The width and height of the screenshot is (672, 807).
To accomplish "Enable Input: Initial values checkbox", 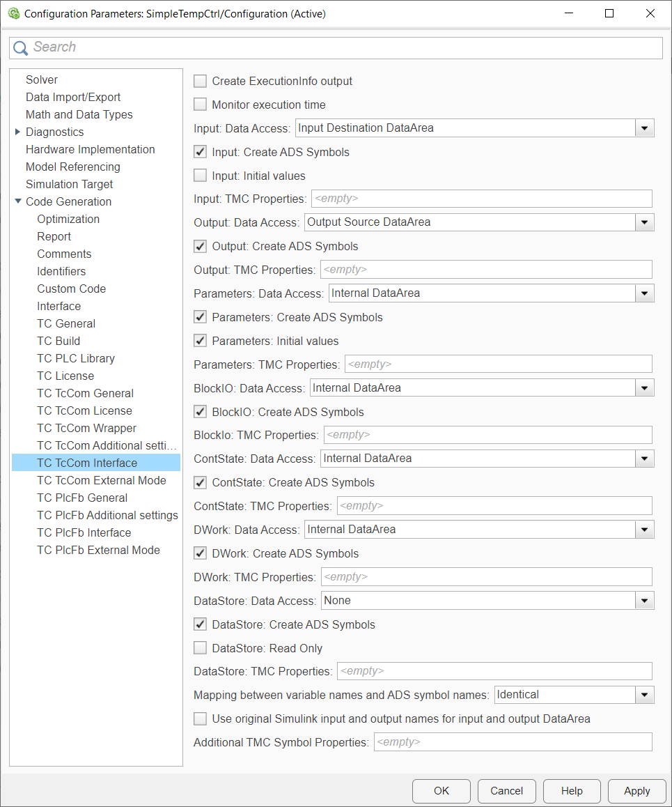I will 200,176.
